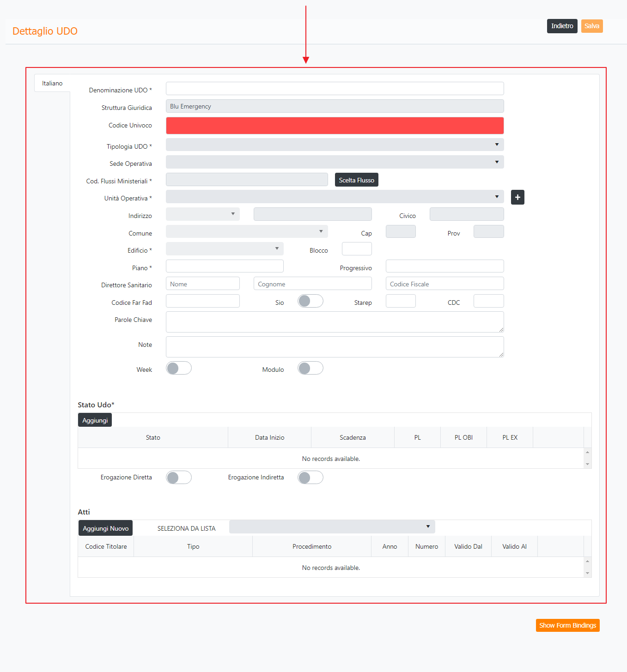Click the Stato column header
The image size is (627, 672).
(x=153, y=437)
